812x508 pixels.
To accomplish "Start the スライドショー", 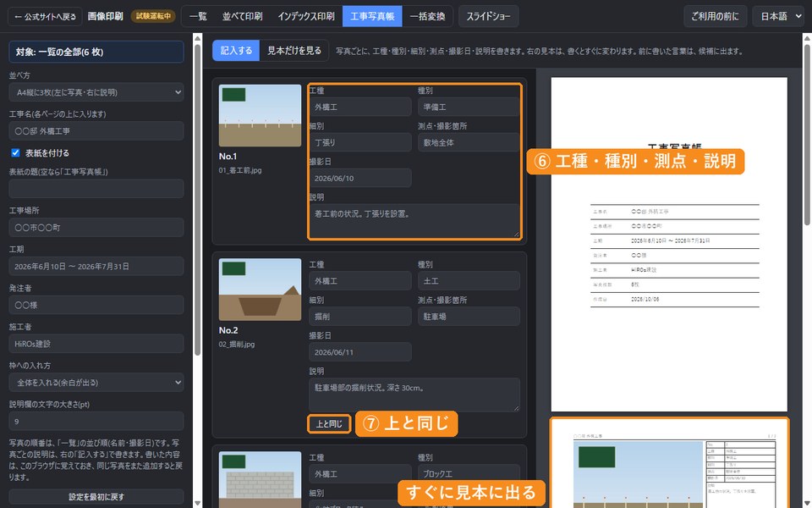I will 488,17.
